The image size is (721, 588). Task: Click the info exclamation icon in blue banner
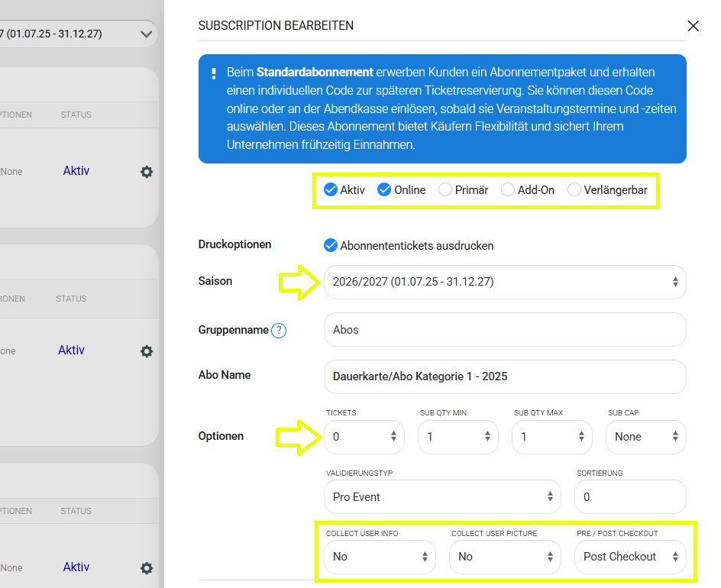214,74
